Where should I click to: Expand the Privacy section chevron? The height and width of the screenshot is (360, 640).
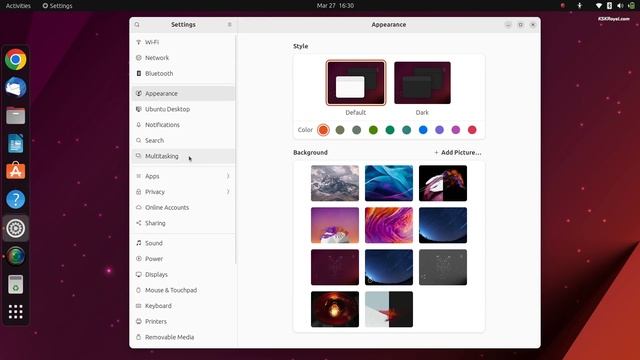pos(228,191)
